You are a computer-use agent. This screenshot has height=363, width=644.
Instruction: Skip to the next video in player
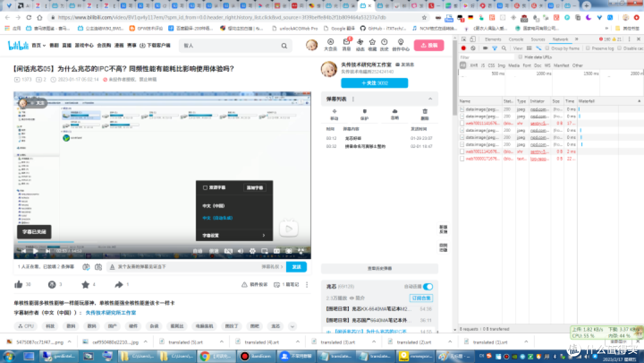pos(48,251)
